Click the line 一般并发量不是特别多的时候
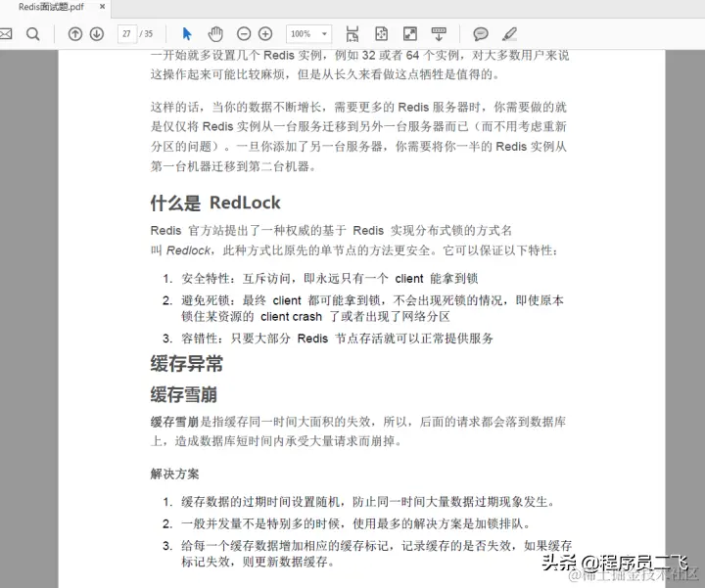Viewport: 705px width, 588px height. (347, 523)
